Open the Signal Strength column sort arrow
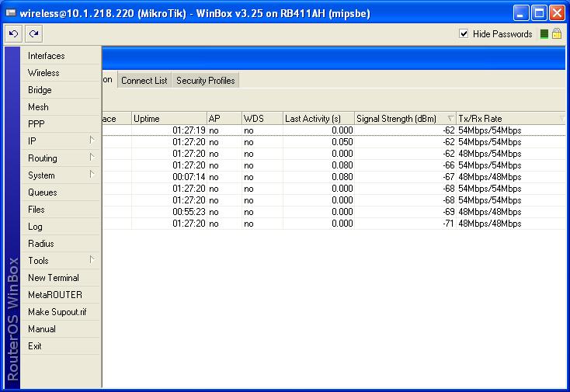 pyautogui.click(x=450, y=119)
